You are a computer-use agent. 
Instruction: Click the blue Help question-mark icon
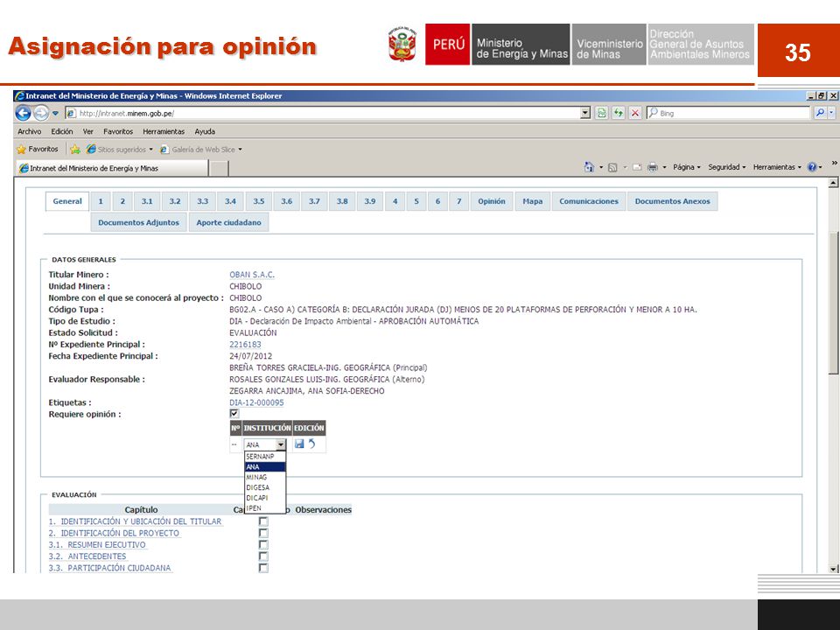(812, 167)
